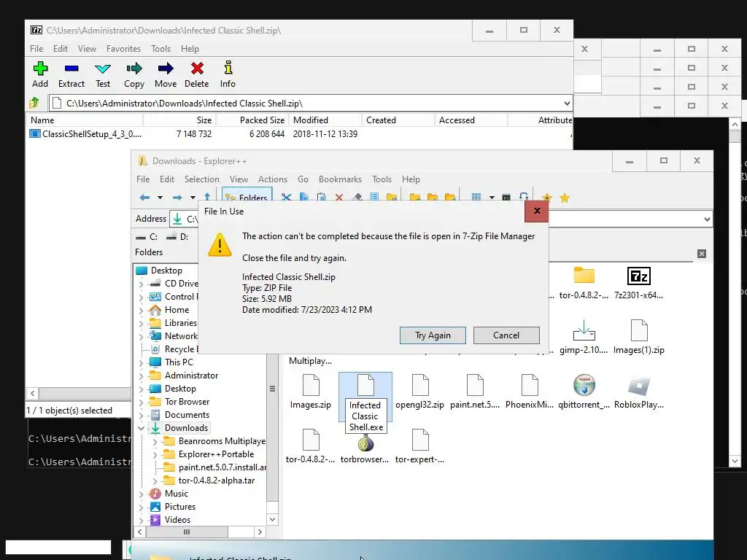This screenshot has width=747, height=560.
Task: Expand the Explorer++Portable folder node
Action: point(155,454)
